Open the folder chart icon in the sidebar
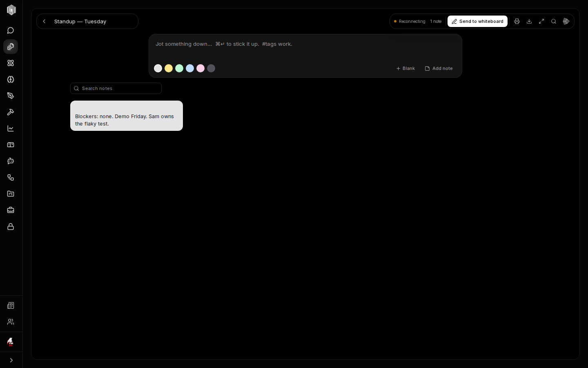 coord(11,194)
